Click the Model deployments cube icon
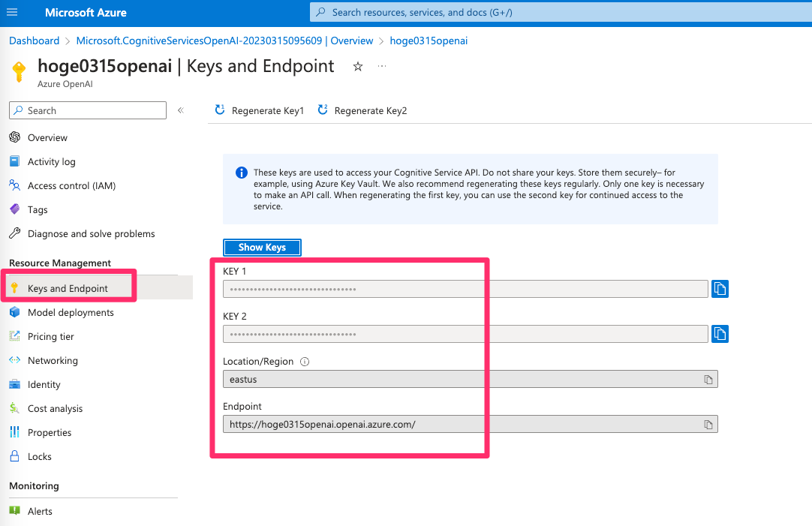812x526 pixels. coord(14,312)
